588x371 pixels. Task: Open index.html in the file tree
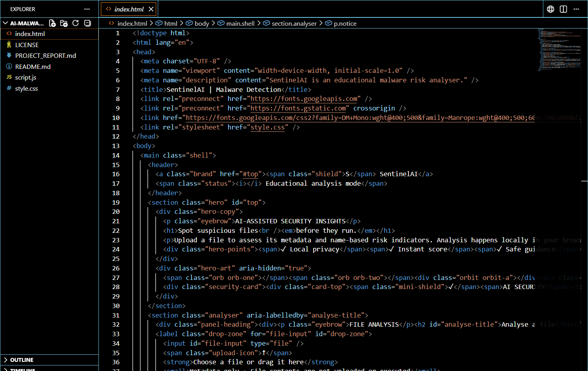pos(49,34)
